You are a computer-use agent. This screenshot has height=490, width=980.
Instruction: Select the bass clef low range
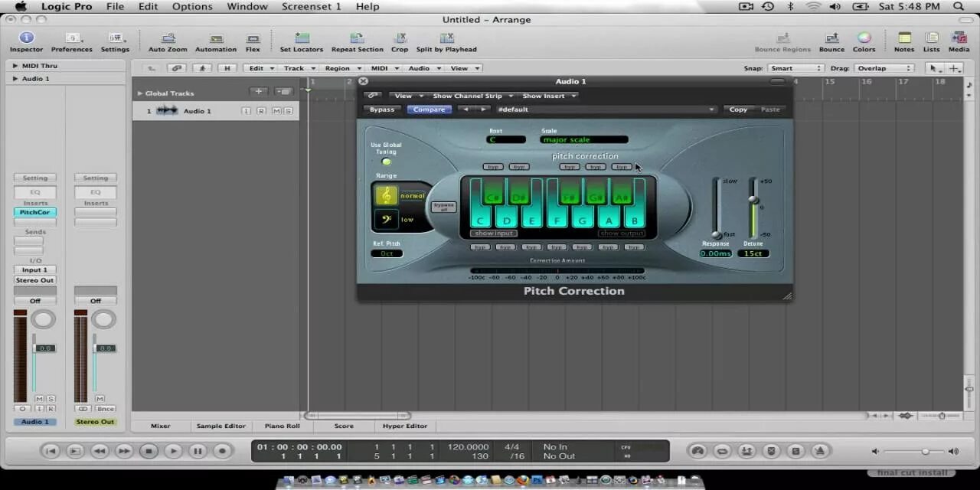pyautogui.click(x=386, y=220)
